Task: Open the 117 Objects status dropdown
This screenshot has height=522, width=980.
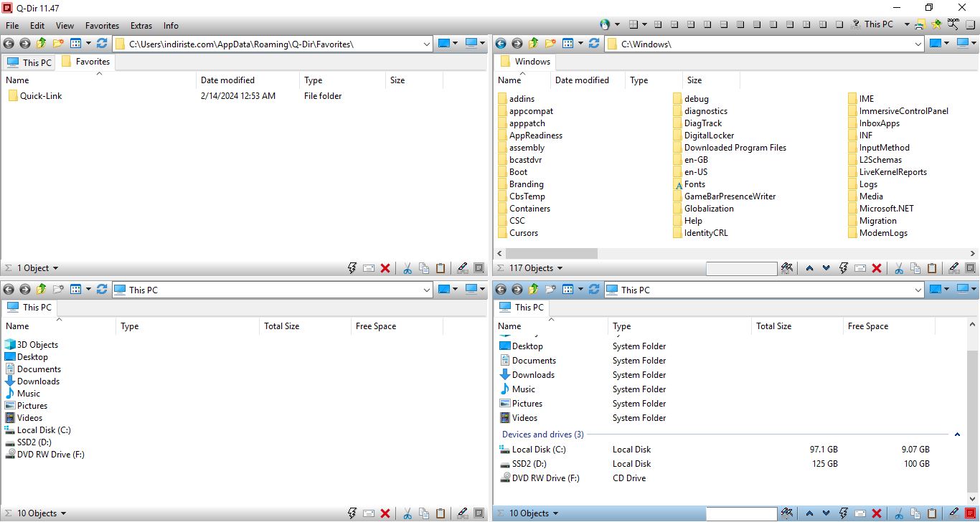Action: (560, 268)
